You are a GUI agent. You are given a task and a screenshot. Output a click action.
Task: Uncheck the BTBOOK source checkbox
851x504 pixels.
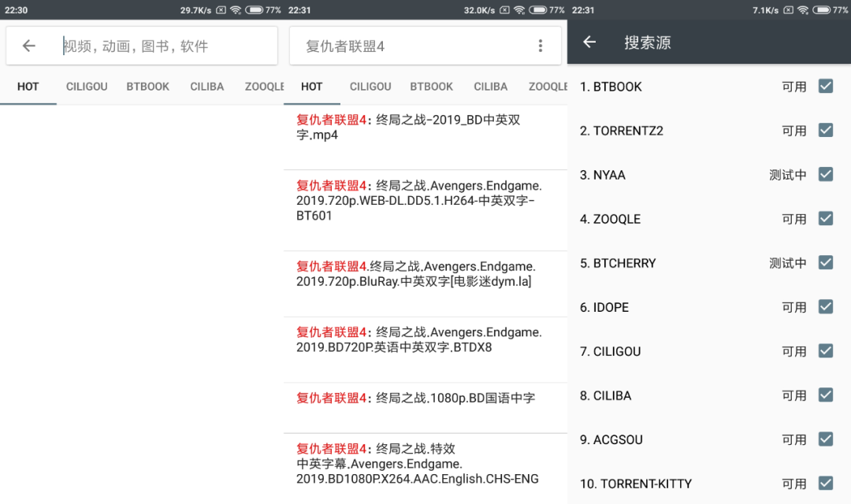[x=826, y=87]
